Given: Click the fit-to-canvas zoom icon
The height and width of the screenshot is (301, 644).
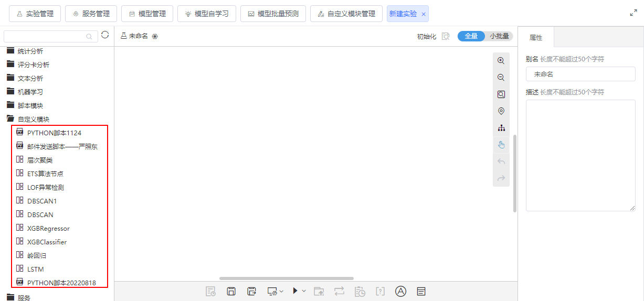Looking at the screenshot, I should coord(501,94).
